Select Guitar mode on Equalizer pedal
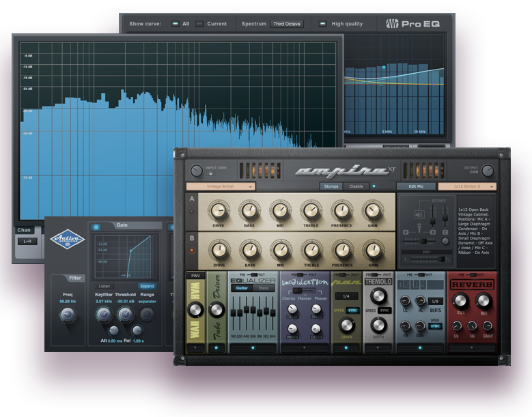Image resolution: width=532 pixels, height=417 pixels. [242, 288]
